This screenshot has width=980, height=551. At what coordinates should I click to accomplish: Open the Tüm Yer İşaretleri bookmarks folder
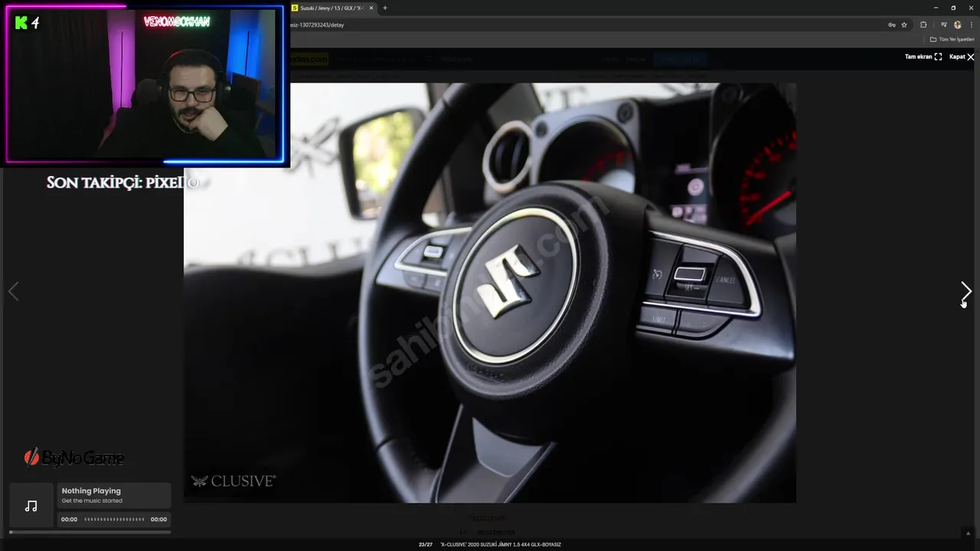pos(952,39)
